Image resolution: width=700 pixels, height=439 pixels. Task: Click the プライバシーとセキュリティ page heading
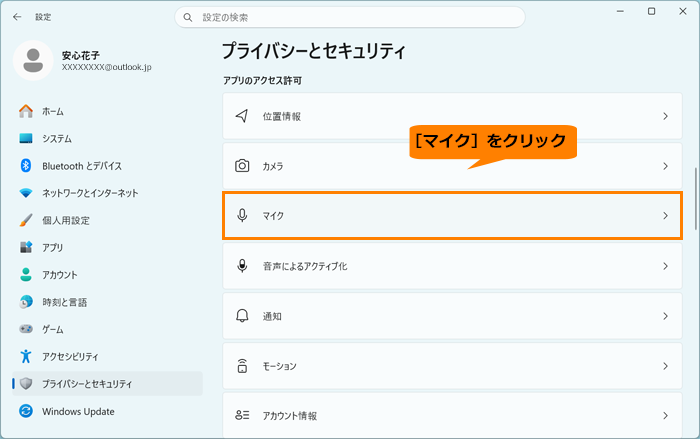click(x=314, y=51)
